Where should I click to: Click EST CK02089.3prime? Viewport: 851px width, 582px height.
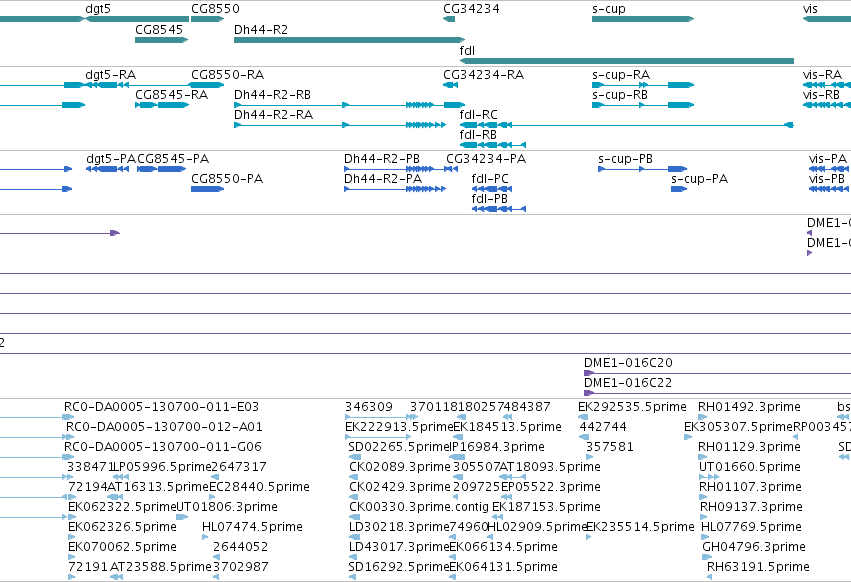click(399, 467)
